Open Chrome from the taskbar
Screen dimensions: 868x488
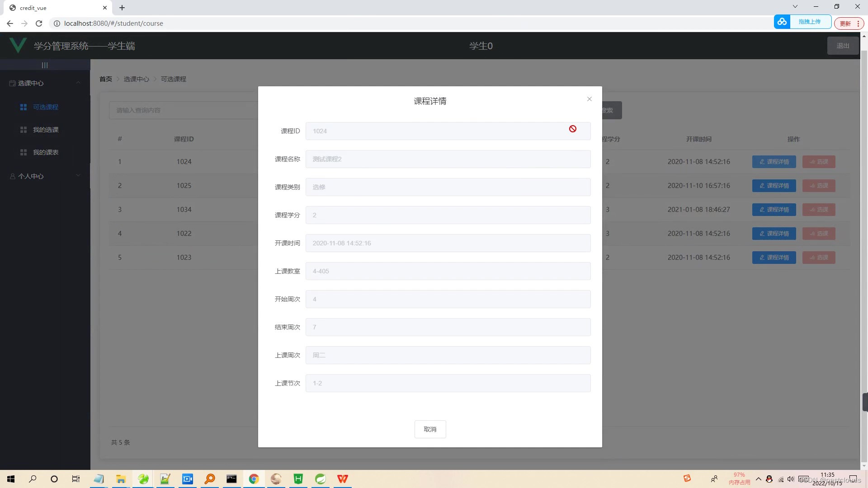(254, 479)
